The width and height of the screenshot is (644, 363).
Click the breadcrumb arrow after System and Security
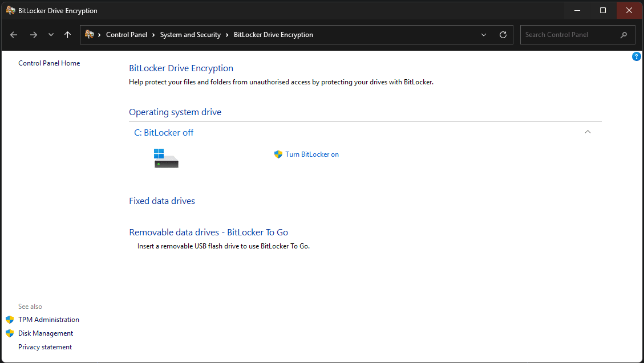click(227, 35)
